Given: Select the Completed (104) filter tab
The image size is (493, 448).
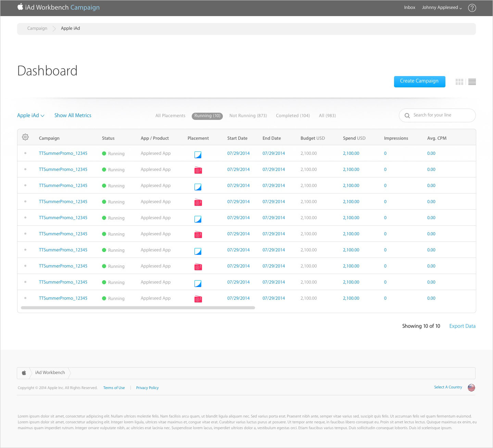Looking at the screenshot, I should (x=293, y=116).
